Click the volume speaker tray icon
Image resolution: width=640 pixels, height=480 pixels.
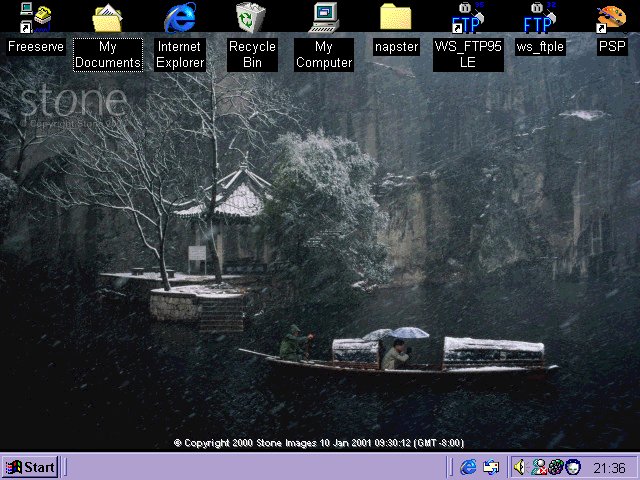coord(520,467)
